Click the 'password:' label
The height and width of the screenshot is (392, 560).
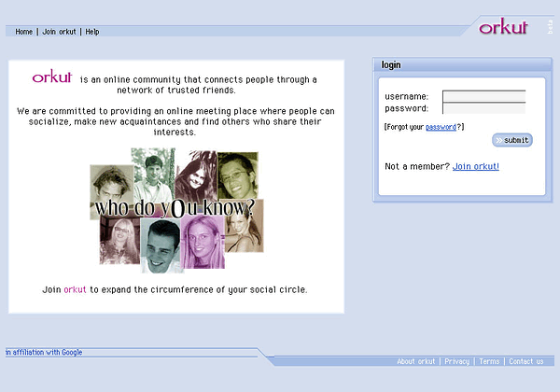pyautogui.click(x=406, y=108)
